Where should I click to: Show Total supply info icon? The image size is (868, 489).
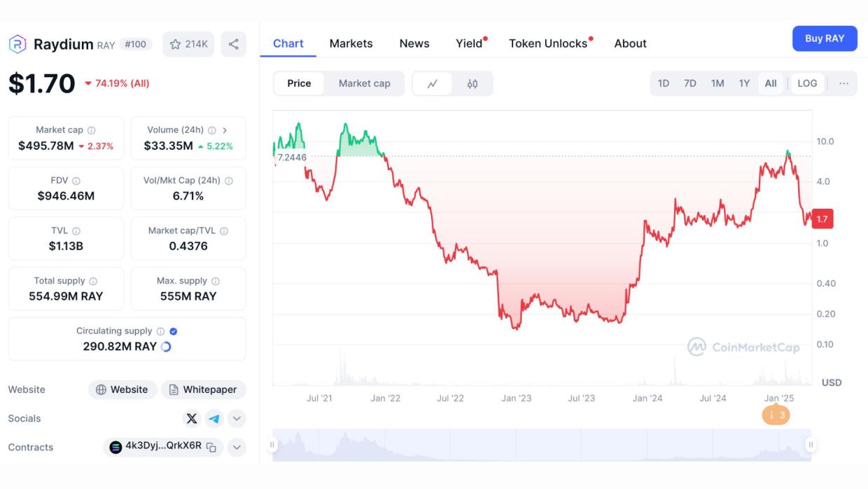click(93, 281)
